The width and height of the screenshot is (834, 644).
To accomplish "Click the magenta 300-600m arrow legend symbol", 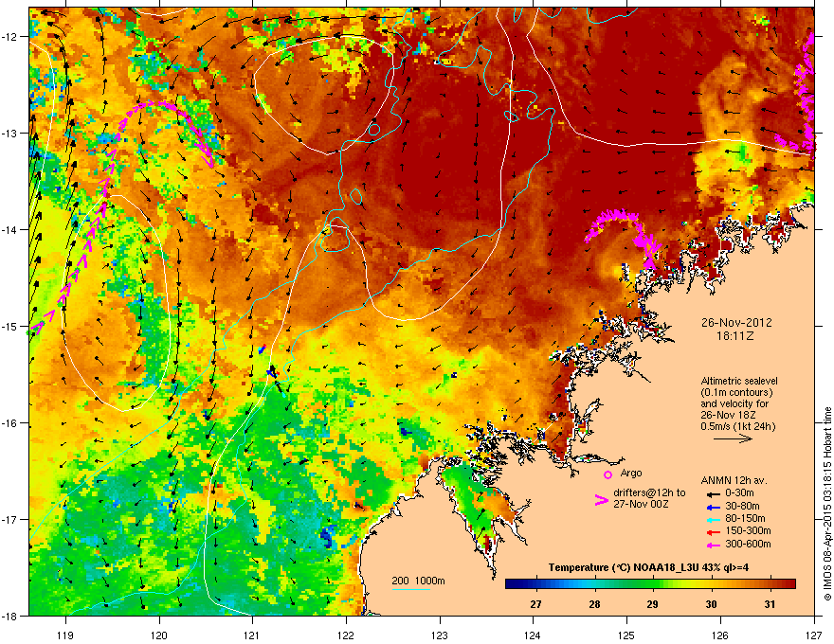I will 713,545.
